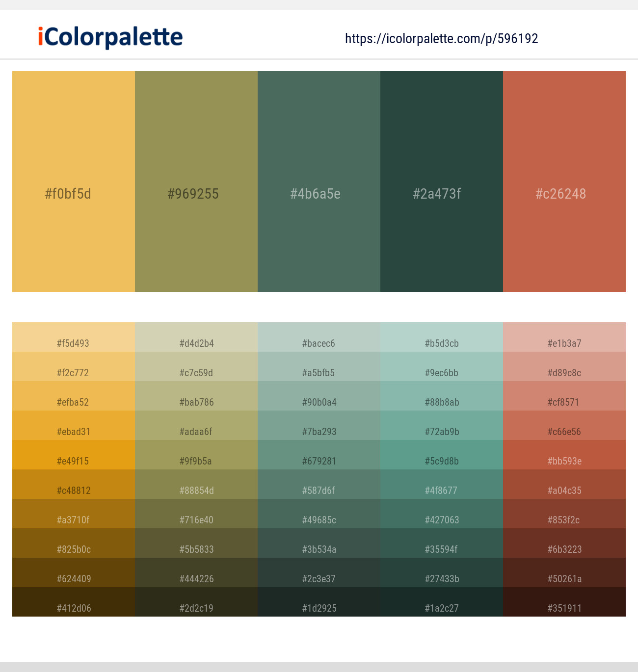638x672 pixels.
Task: Click the iColorpalette logo
Action: click(110, 37)
